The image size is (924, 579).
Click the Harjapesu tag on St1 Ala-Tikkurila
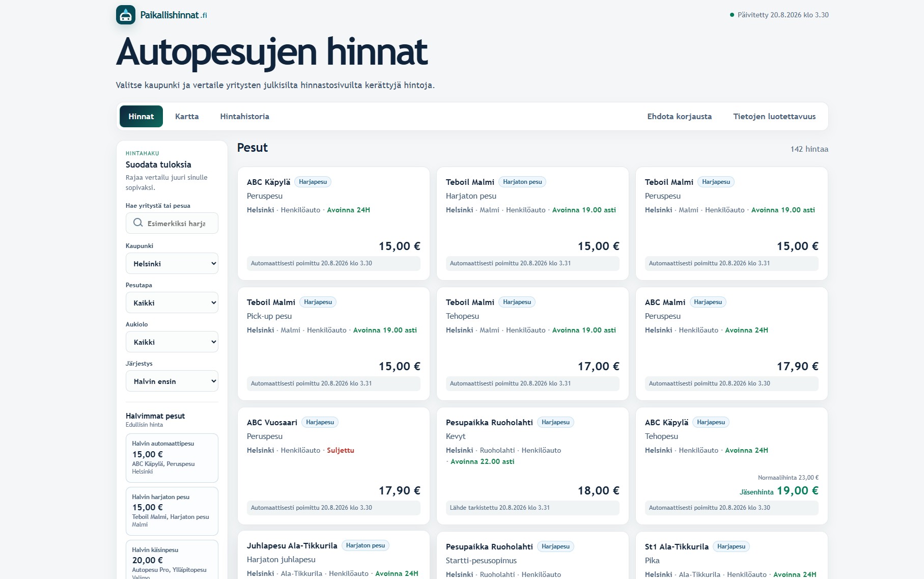coord(731,546)
